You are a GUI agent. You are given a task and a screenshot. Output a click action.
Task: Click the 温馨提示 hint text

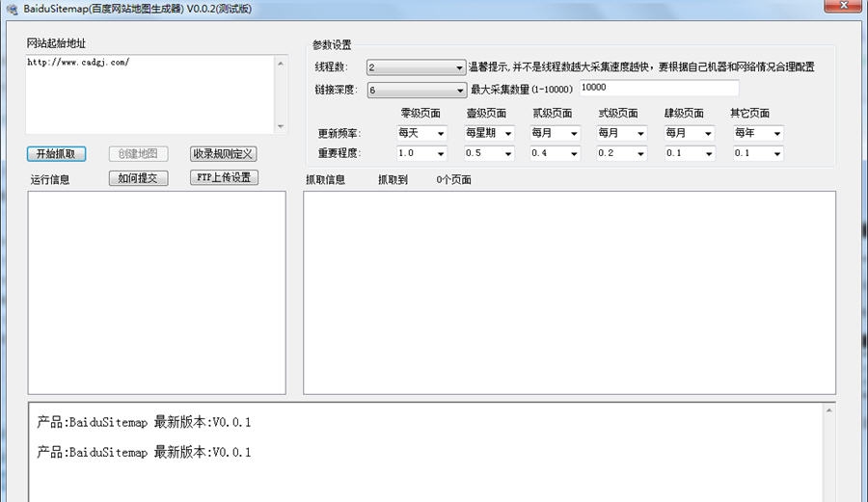point(641,66)
